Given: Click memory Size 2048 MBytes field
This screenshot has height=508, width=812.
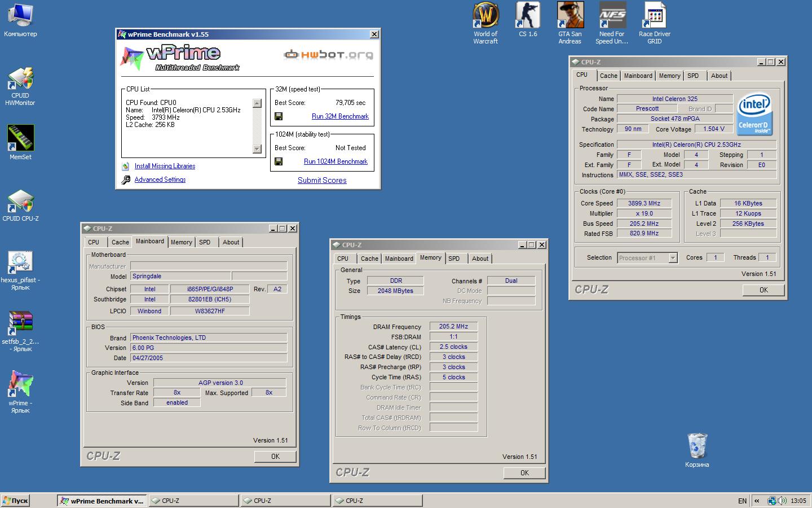Looking at the screenshot, I should click(x=395, y=291).
